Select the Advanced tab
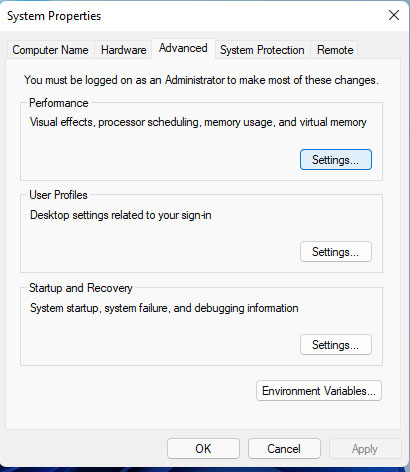Viewport: 410px width, 472px height. [x=183, y=49]
